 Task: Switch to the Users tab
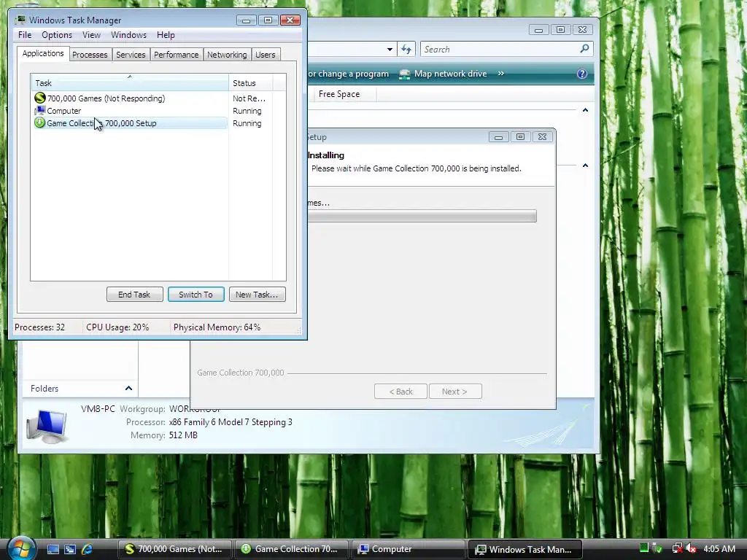click(266, 55)
